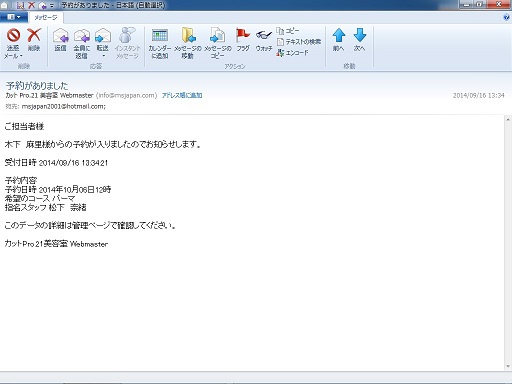Click the greeting ご担当者様

[x=24, y=126]
